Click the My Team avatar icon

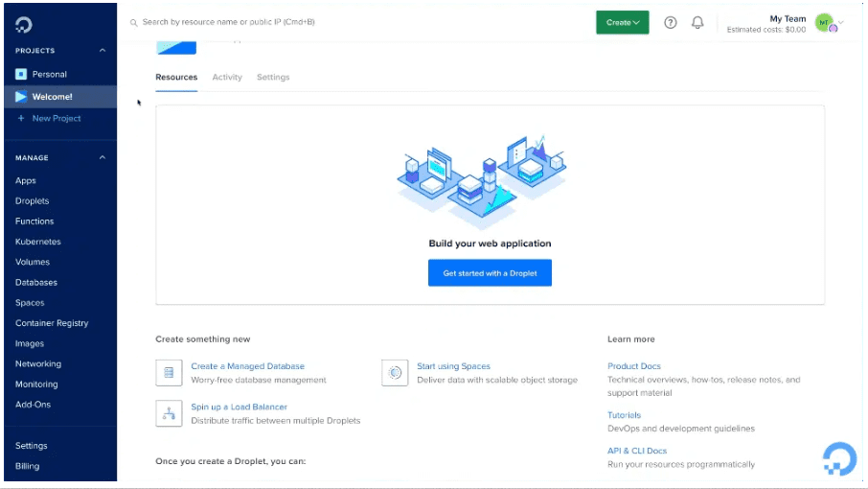pos(825,23)
